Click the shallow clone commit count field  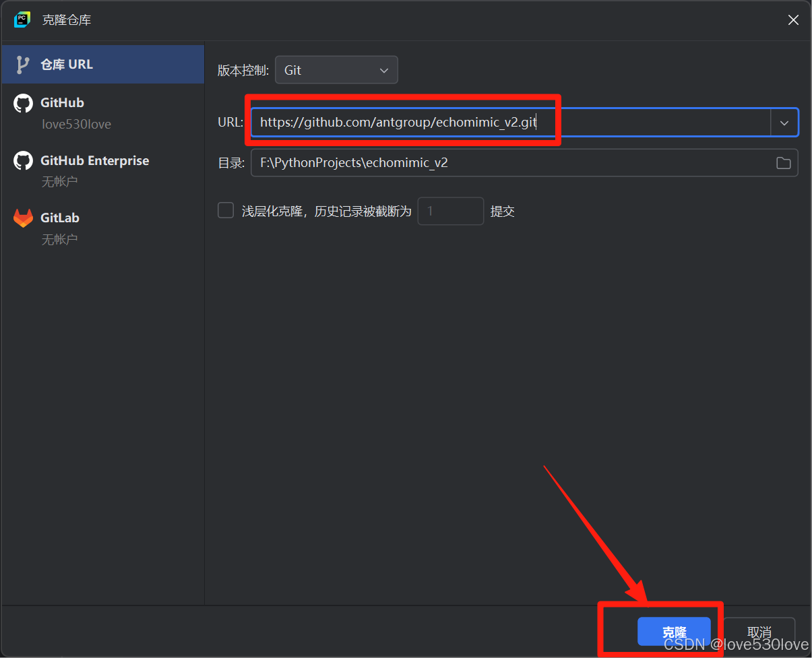coord(451,211)
